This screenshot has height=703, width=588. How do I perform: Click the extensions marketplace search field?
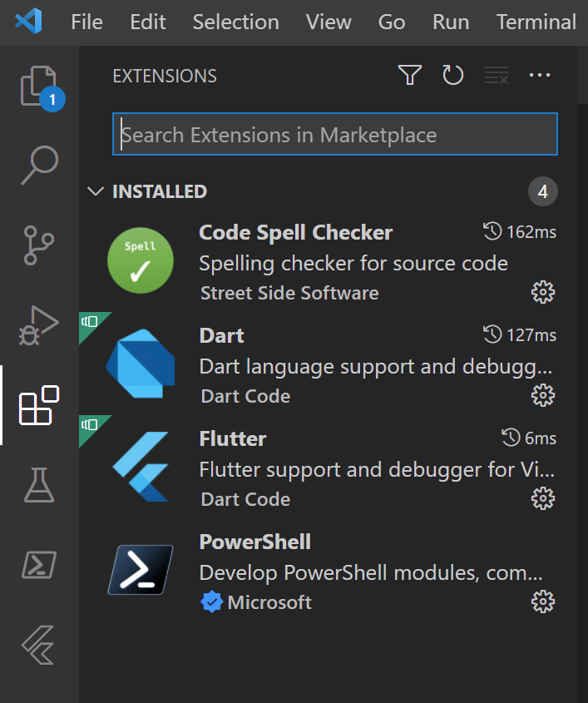334,134
